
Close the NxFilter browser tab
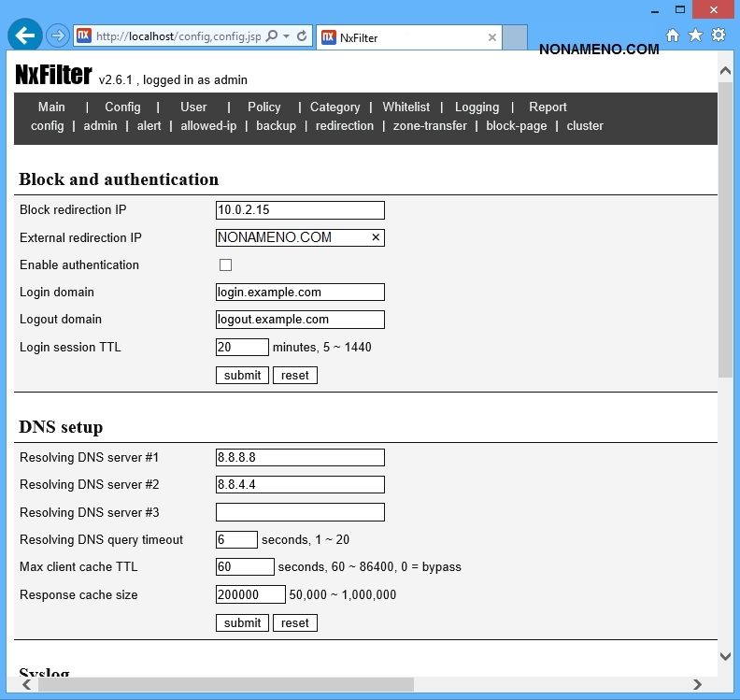click(491, 37)
